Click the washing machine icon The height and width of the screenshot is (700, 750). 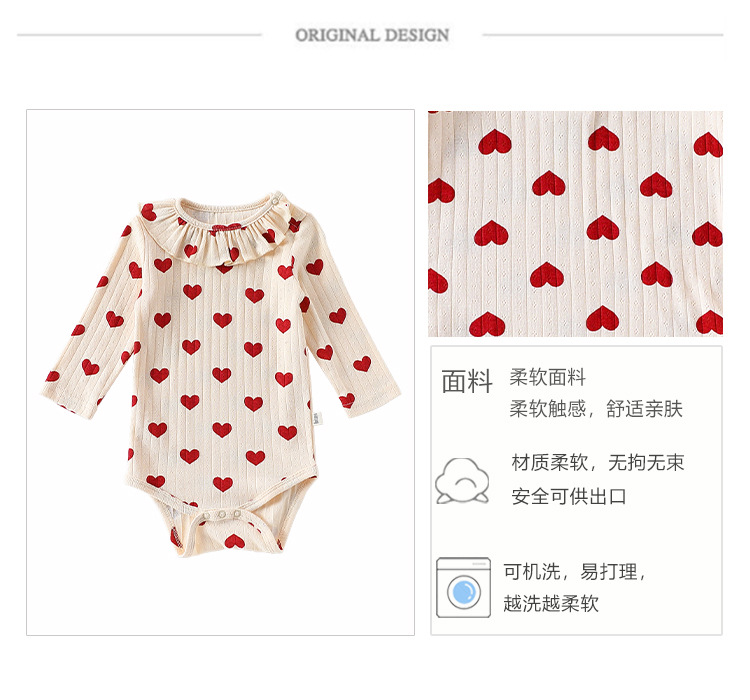[x=463, y=588]
